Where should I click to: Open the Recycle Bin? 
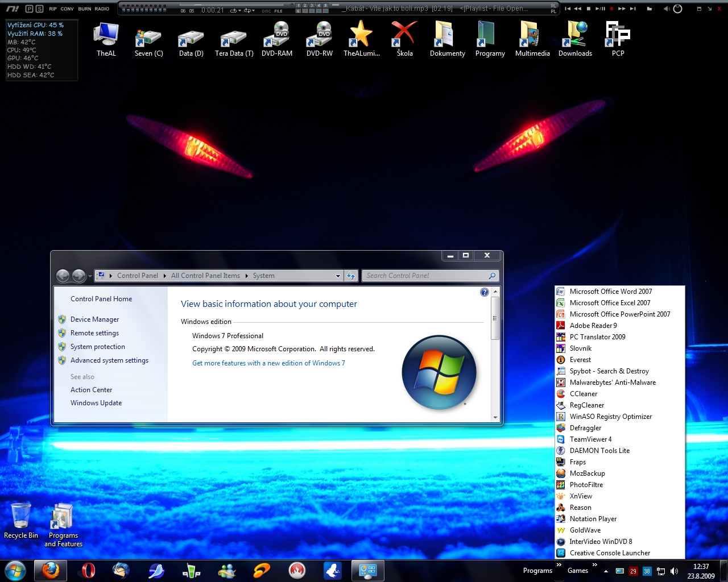pos(21,521)
